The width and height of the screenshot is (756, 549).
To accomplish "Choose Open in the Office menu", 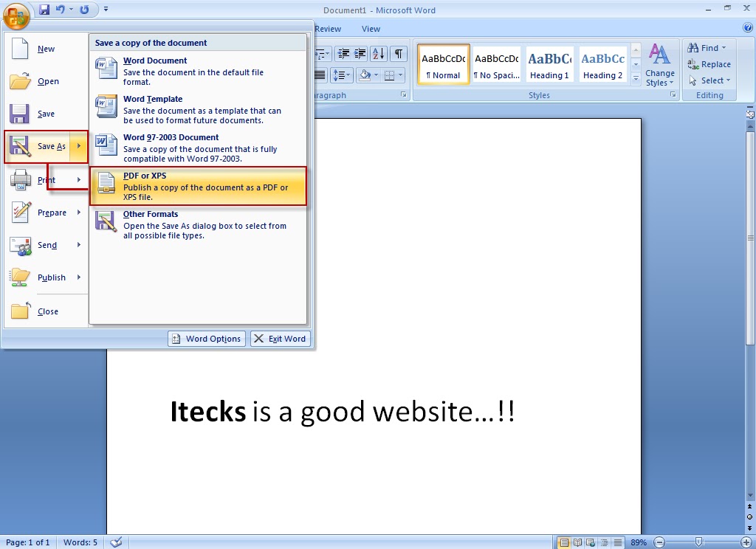I will pyautogui.click(x=46, y=81).
